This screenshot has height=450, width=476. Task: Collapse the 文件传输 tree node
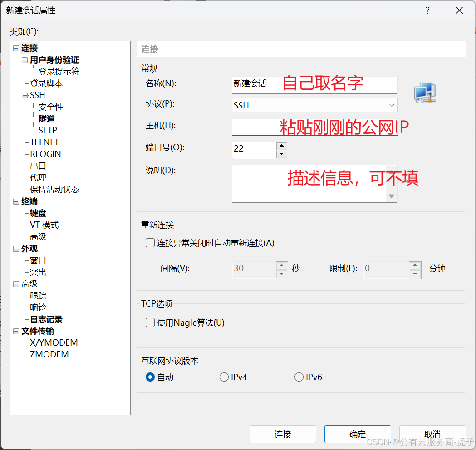16,331
